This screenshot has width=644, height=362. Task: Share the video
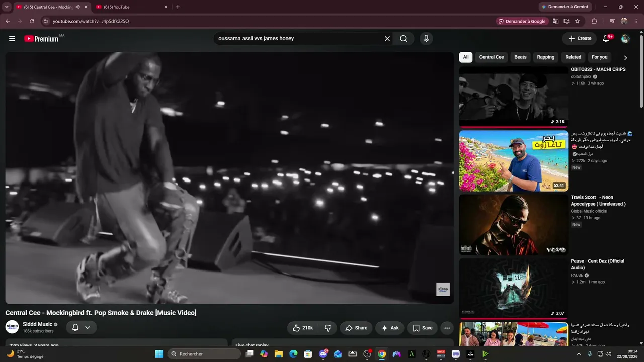pos(356,328)
